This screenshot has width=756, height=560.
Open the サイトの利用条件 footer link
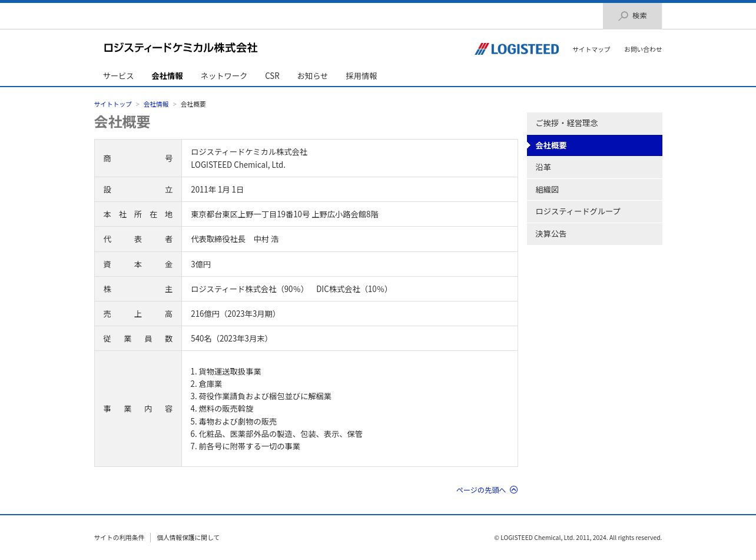[x=119, y=538]
